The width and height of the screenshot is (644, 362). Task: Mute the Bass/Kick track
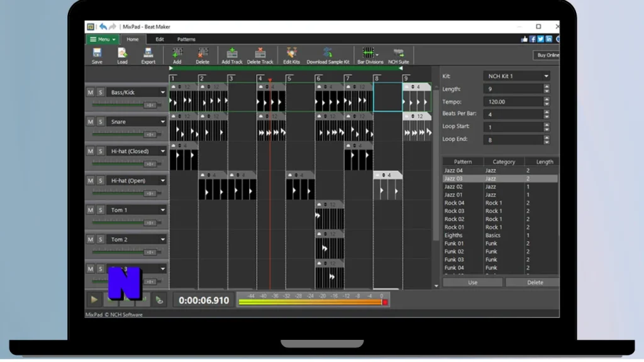coord(91,92)
